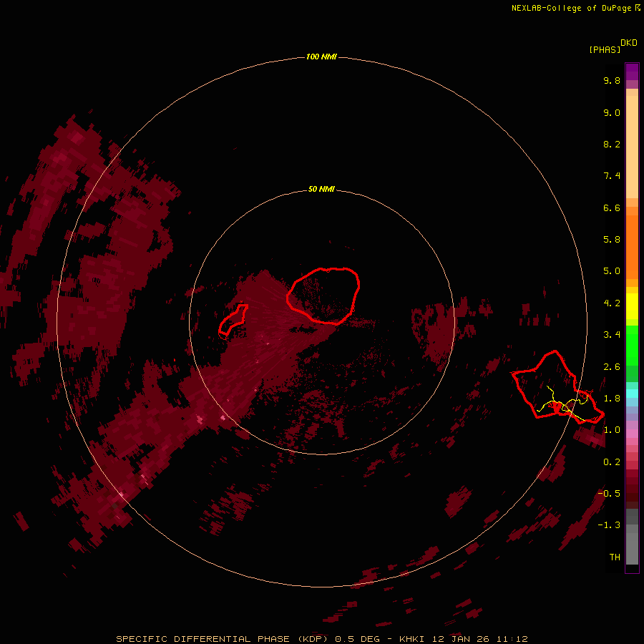Viewport: 644px width, 644px height.
Task: Click the 100 NMI range ring label
Action: point(321,57)
